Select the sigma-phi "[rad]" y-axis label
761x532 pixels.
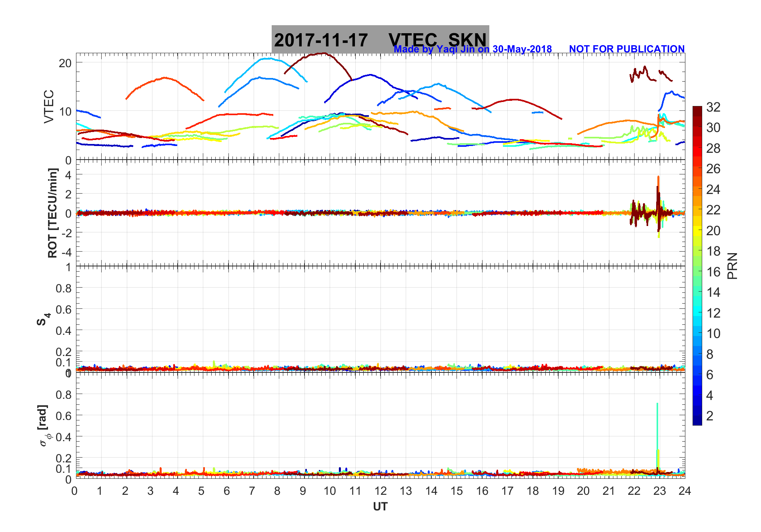tap(44, 425)
